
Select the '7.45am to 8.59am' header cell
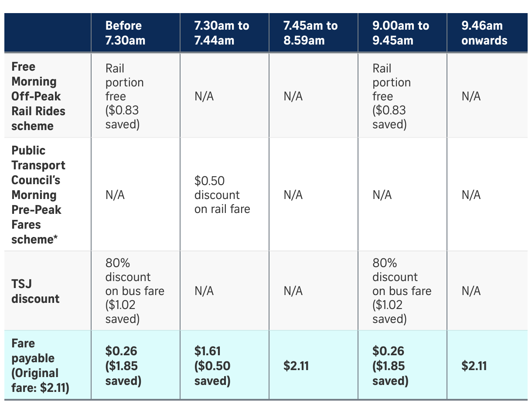tap(310, 33)
